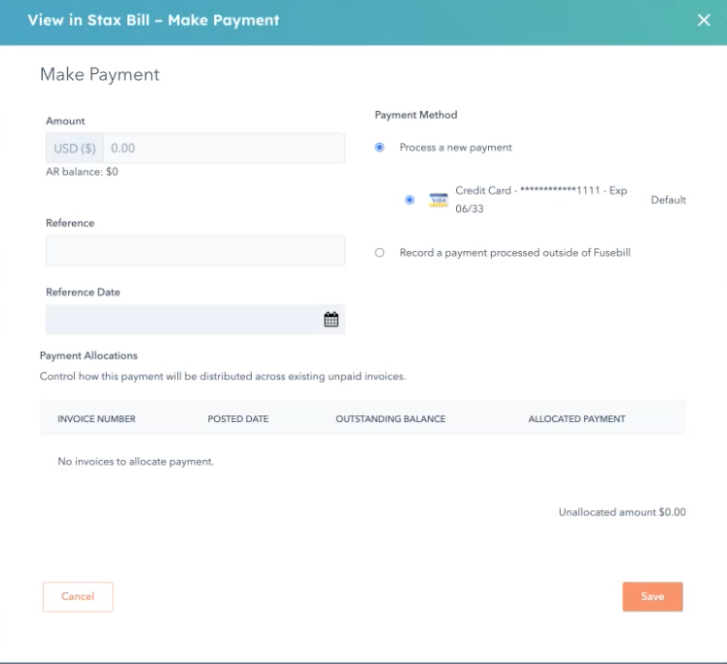Click the Reference Date field
The width and height of the screenshot is (727, 664).
[x=195, y=319]
